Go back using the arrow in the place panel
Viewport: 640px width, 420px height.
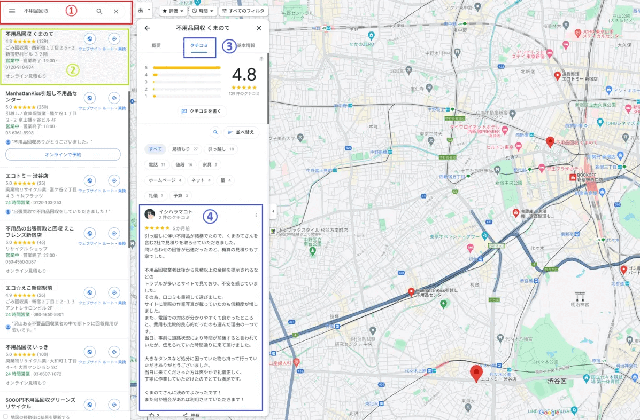147,28
